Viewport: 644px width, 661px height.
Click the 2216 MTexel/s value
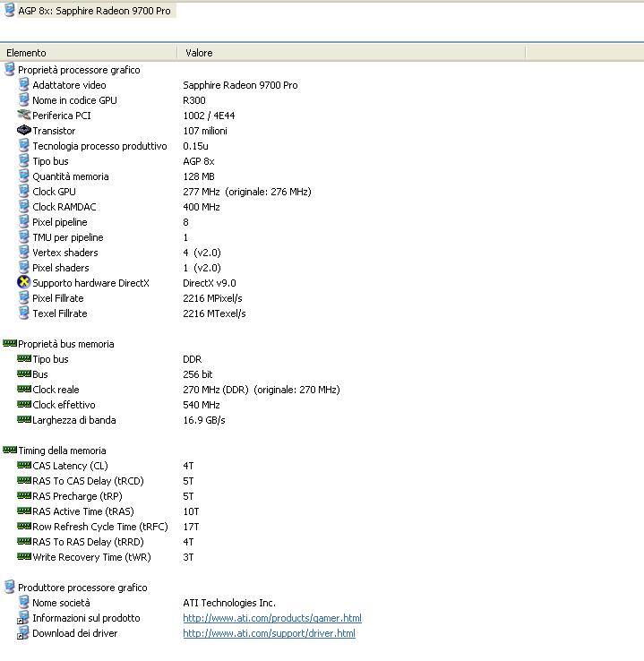214,313
